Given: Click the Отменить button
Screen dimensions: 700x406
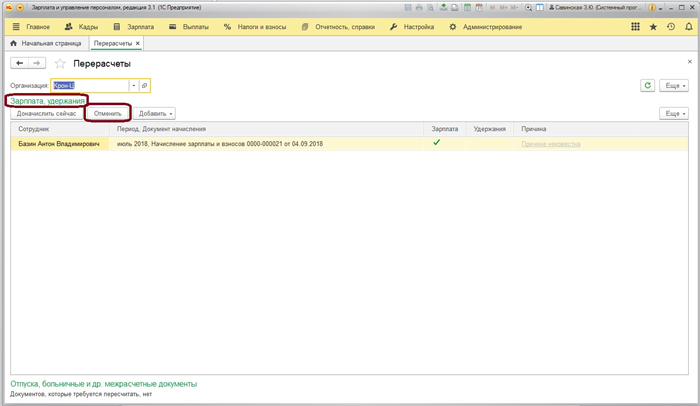Looking at the screenshot, I should point(108,113).
